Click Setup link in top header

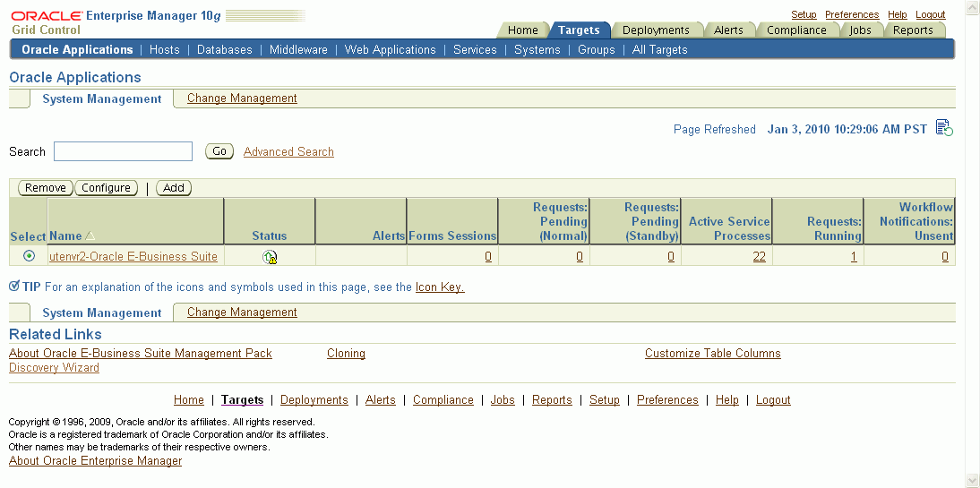(804, 14)
